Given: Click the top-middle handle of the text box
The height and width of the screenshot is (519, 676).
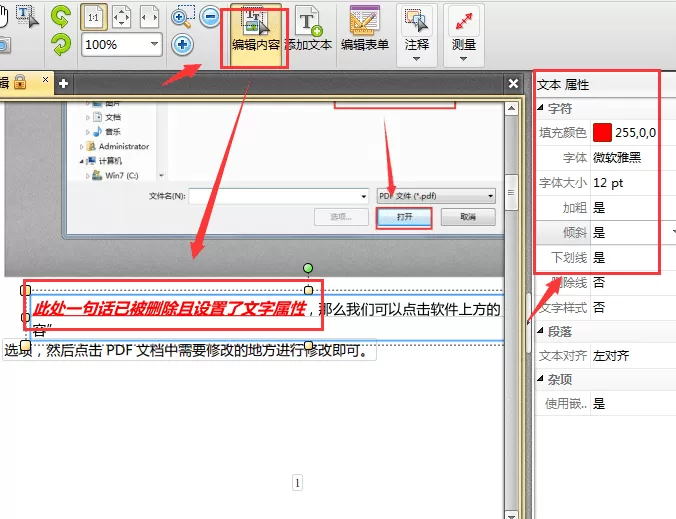Looking at the screenshot, I should (309, 290).
